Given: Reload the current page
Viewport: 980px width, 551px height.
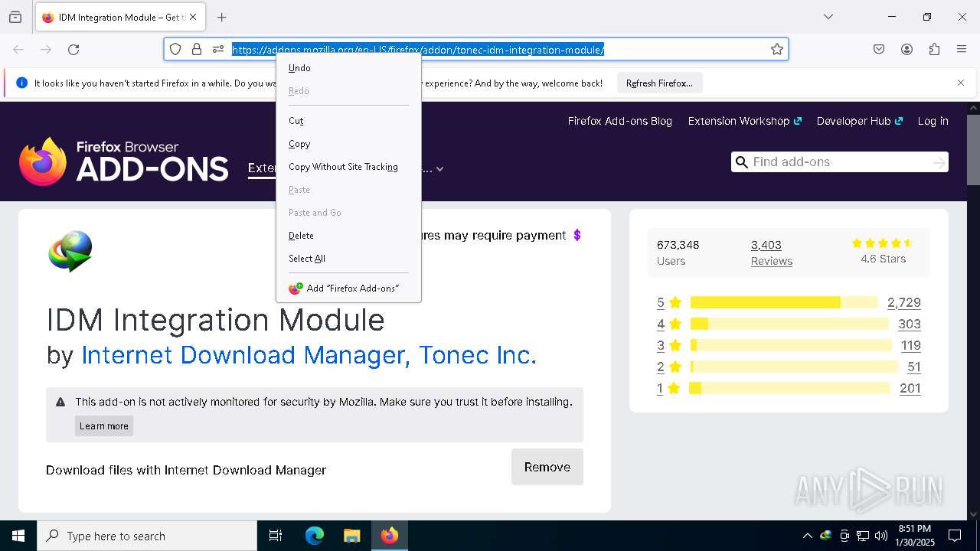Looking at the screenshot, I should click(x=73, y=50).
